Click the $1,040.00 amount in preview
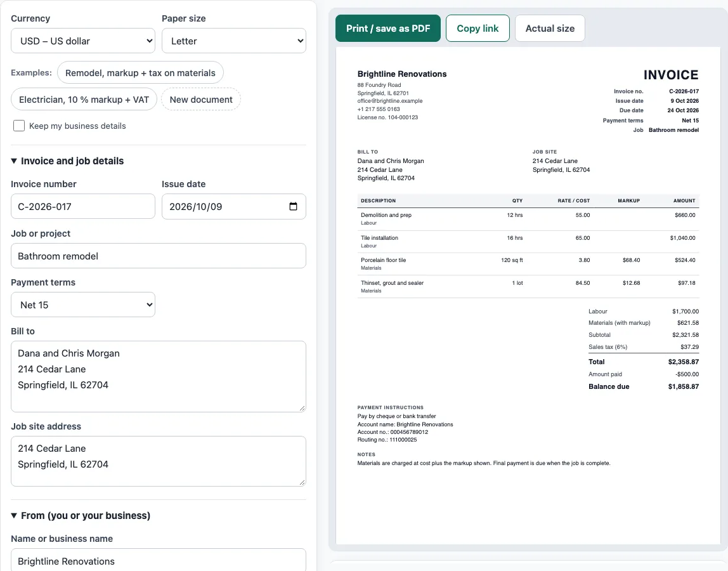 coord(682,238)
